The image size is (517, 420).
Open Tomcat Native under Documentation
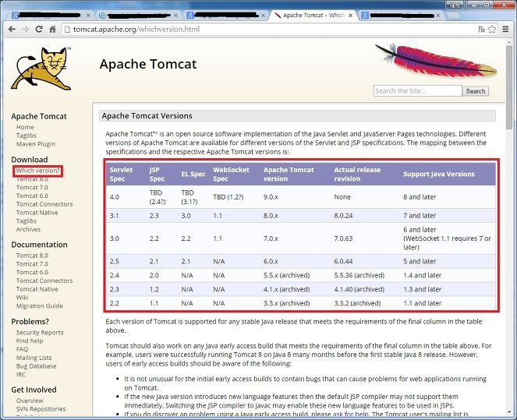[37, 289]
